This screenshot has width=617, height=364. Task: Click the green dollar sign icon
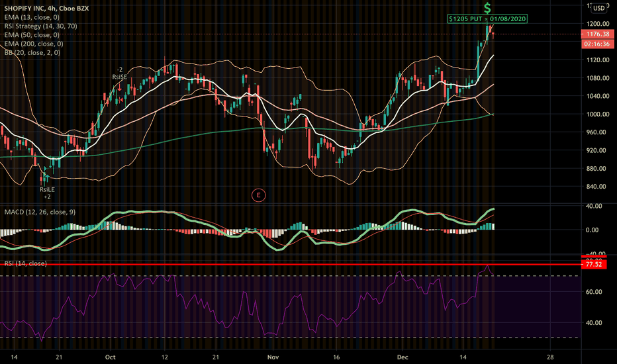pos(487,8)
